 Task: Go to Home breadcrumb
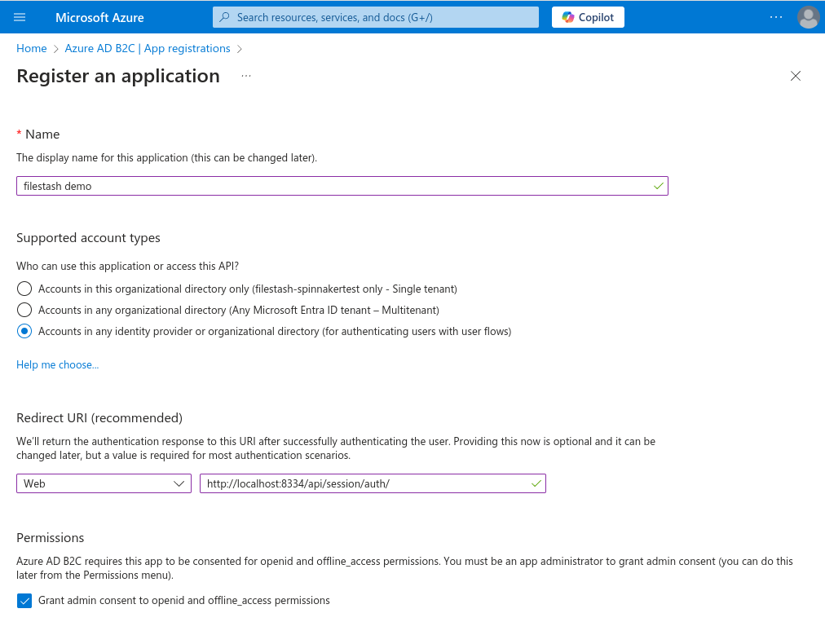(x=32, y=48)
